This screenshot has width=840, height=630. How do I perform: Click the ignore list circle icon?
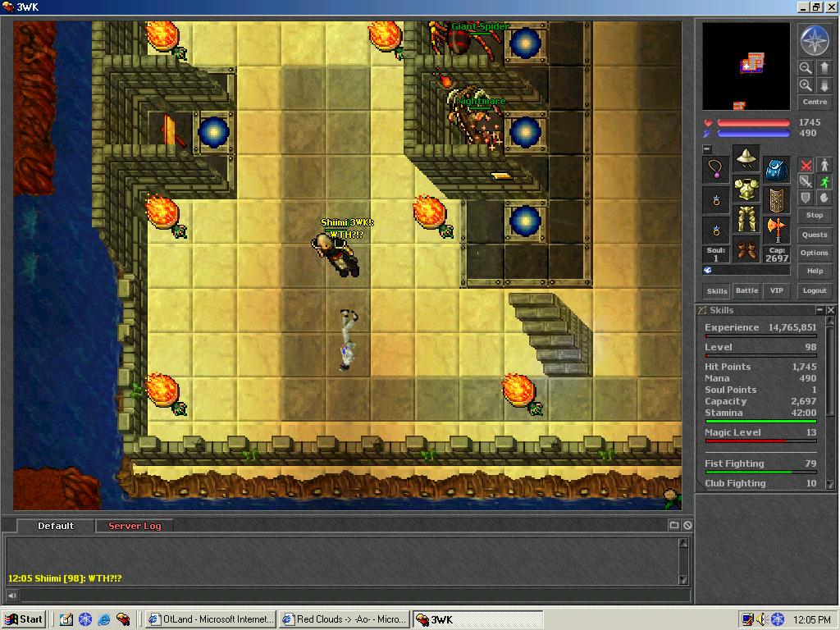pos(688,526)
